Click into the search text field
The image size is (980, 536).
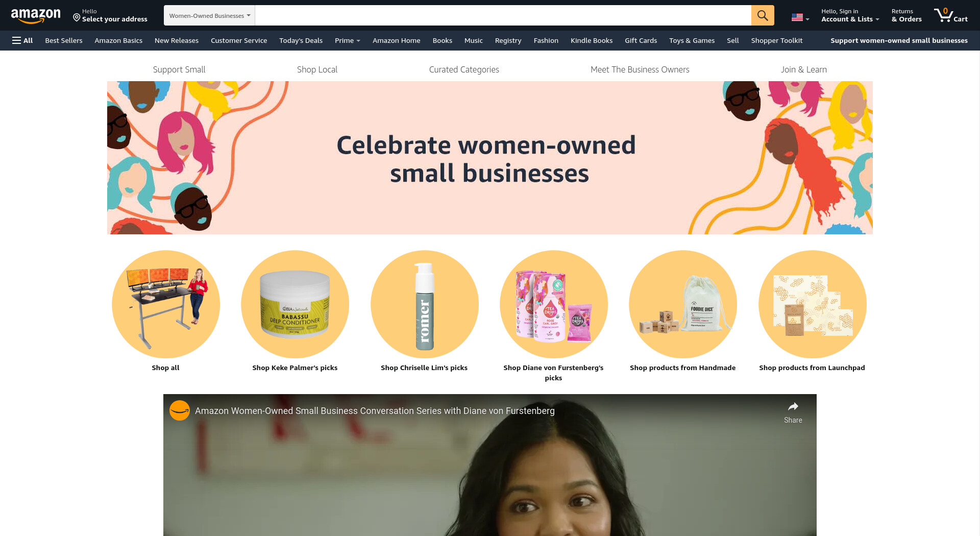pyautogui.click(x=503, y=15)
